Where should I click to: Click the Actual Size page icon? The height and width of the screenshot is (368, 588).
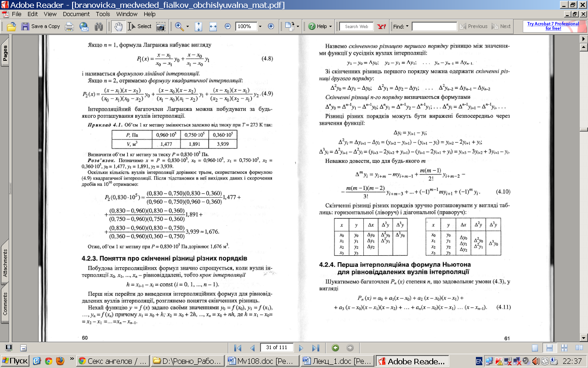click(x=198, y=26)
